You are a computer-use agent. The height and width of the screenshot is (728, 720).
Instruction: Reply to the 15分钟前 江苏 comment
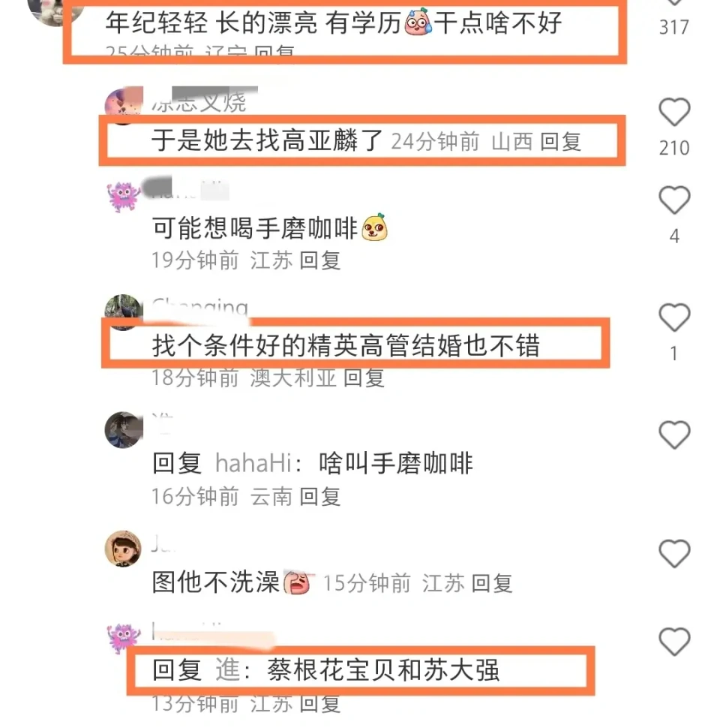pyautogui.click(x=492, y=583)
